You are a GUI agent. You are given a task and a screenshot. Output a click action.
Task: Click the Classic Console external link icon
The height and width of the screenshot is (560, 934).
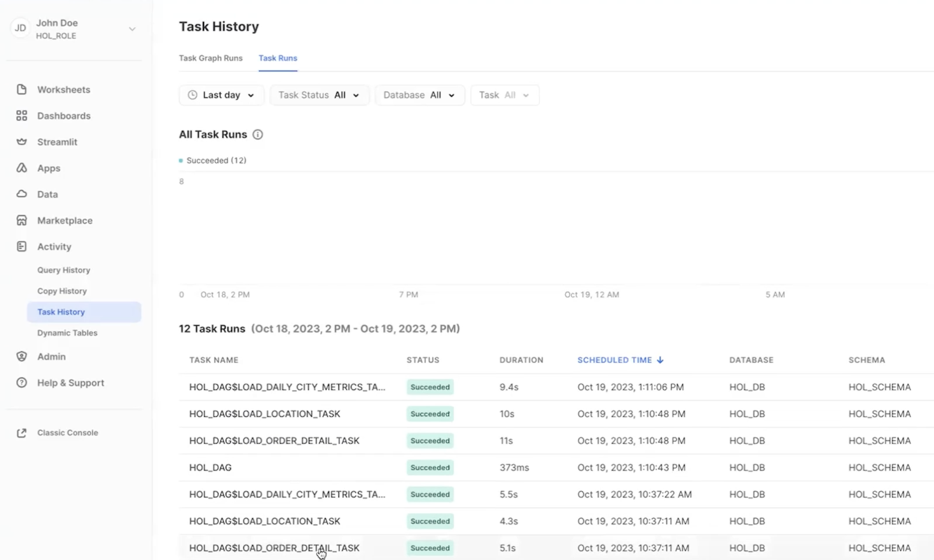(21, 433)
